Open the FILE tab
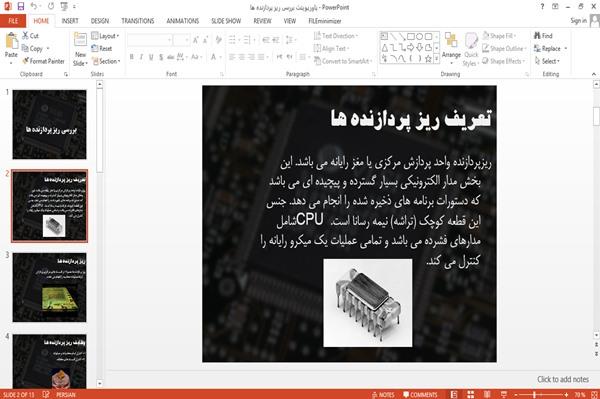 pyautogui.click(x=13, y=21)
